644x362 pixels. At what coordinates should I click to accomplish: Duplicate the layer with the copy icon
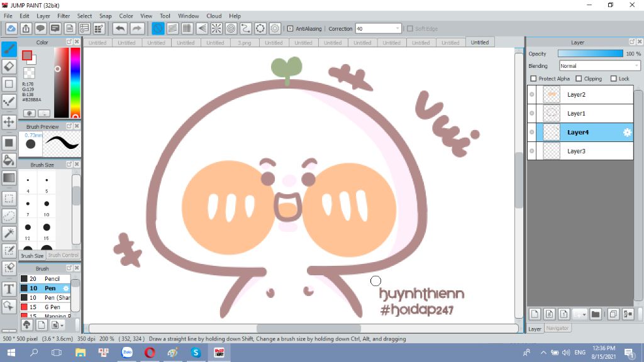(613, 314)
